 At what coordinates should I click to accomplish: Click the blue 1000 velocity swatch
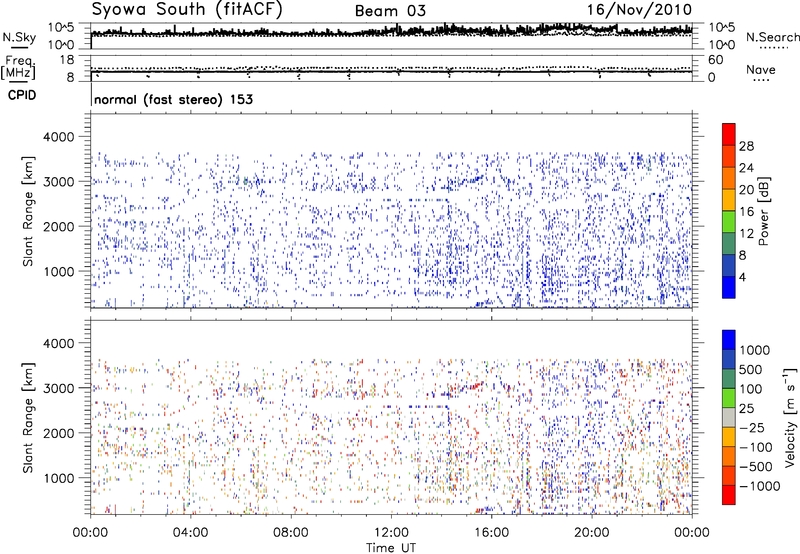pos(729,340)
